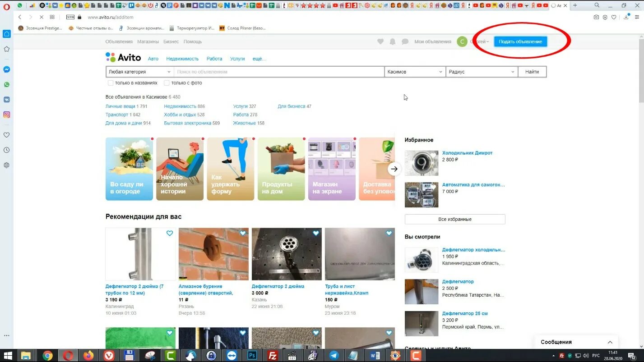Favorite the 'Труба и лист нержавейка' listing
644x362 pixels.
tap(389, 233)
